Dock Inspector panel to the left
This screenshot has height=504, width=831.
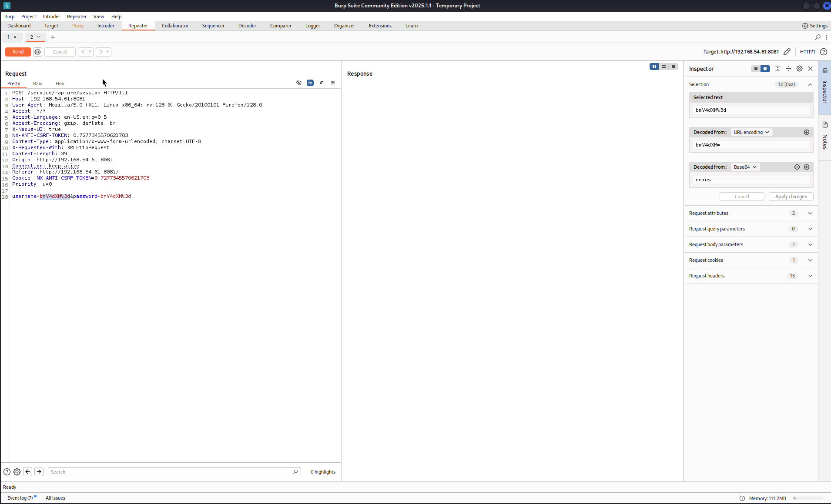tap(756, 69)
